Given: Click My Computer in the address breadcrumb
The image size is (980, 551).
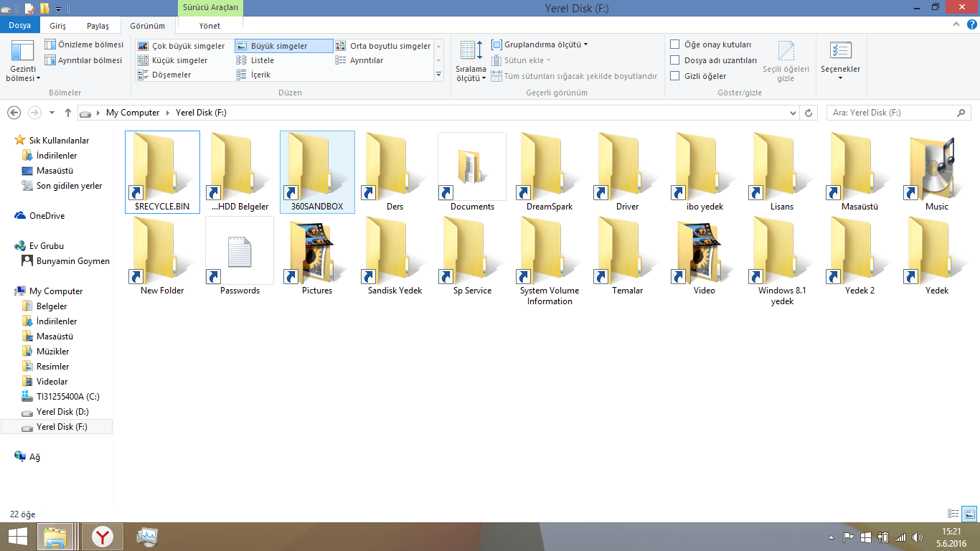Looking at the screenshot, I should tap(133, 113).
